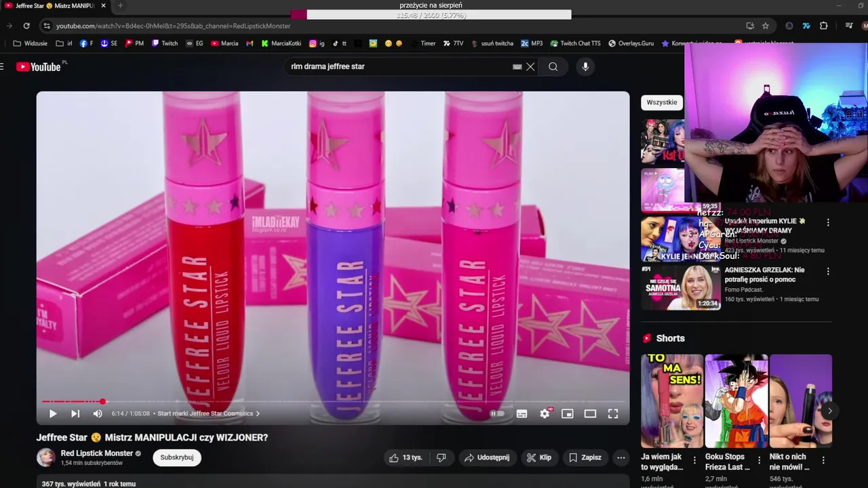The image size is (868, 488).
Task: Open the Twitch bookmark
Action: click(x=165, y=43)
